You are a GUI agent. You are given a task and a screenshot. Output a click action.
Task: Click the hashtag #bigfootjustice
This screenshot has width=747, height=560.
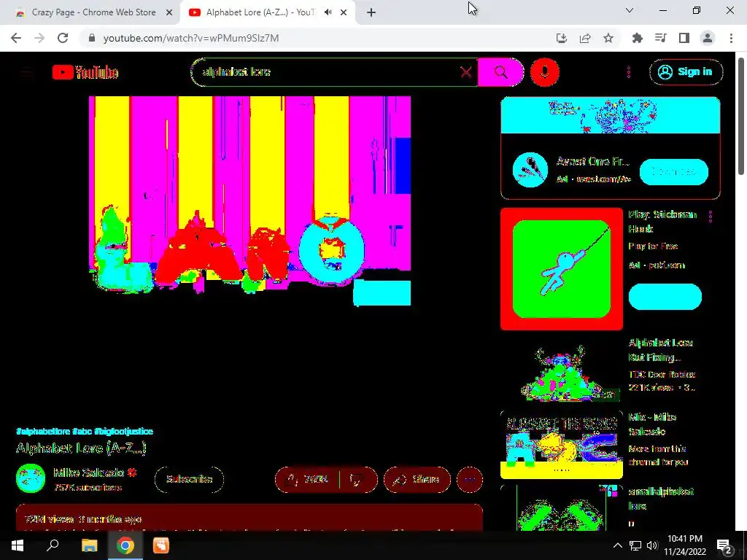pyautogui.click(x=124, y=432)
